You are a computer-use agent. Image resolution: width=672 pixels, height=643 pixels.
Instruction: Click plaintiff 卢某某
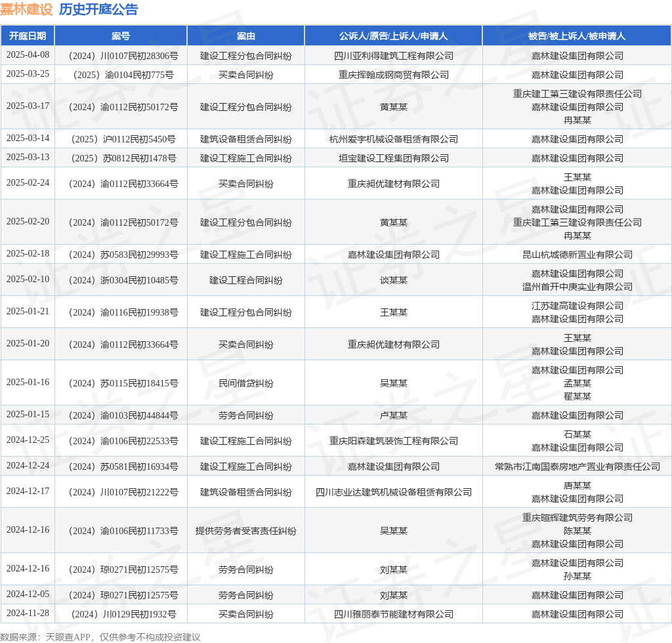394,415
